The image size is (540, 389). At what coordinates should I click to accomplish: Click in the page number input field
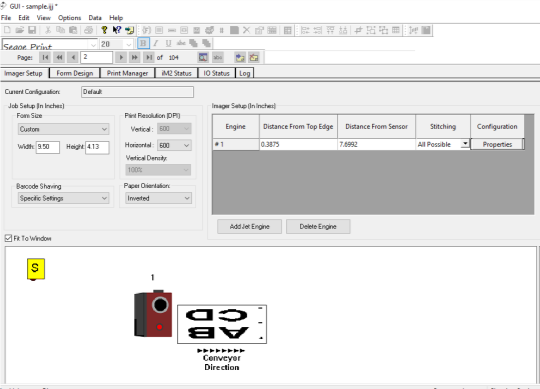(x=96, y=57)
